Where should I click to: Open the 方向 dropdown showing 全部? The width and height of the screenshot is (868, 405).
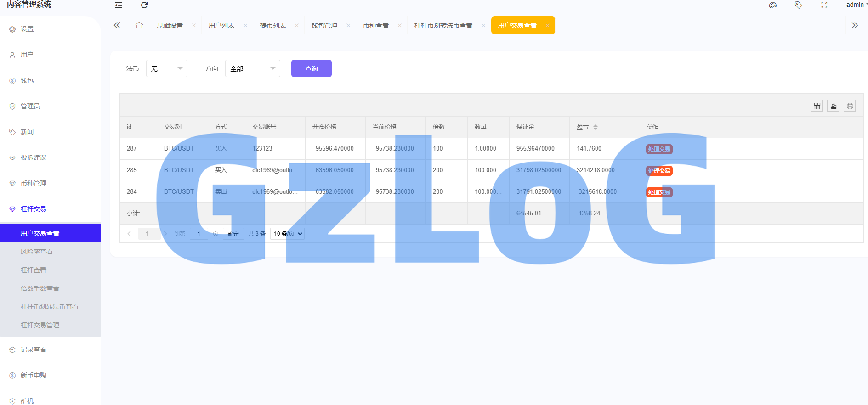click(252, 68)
